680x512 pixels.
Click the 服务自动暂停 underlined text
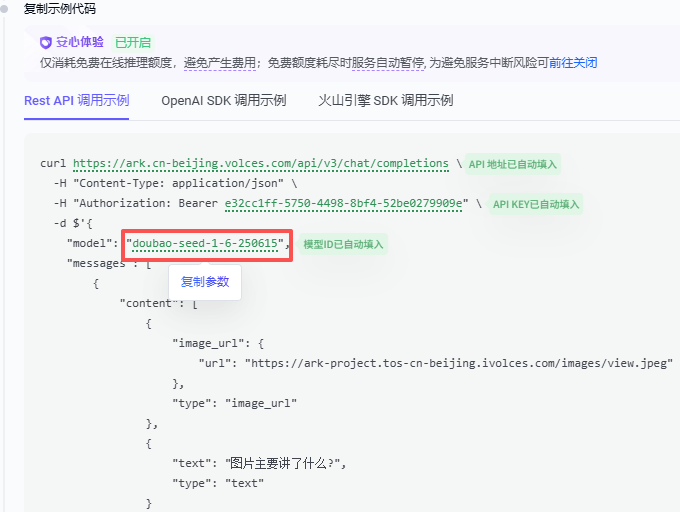pos(388,63)
